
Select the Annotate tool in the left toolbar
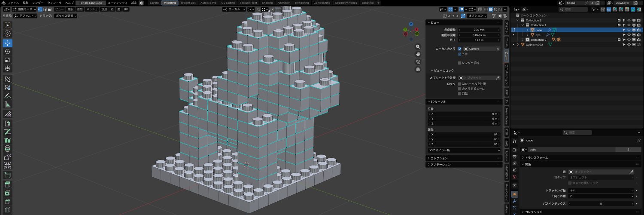pyautogui.click(x=8, y=96)
